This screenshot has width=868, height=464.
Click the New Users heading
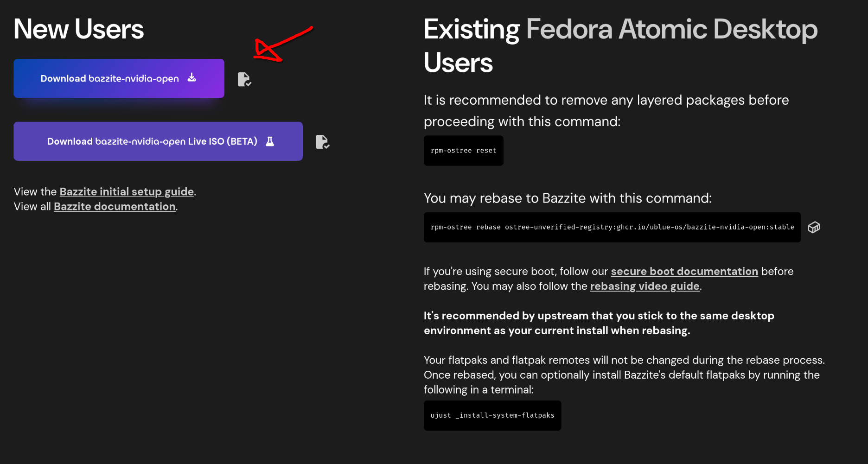(79, 29)
